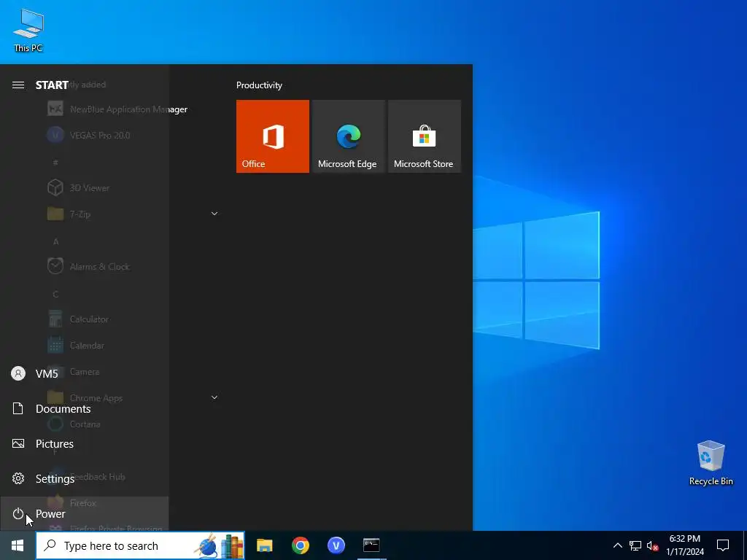This screenshot has height=560, width=747.
Task: Select the Recycle Bin desktop icon
Action: coord(711,463)
